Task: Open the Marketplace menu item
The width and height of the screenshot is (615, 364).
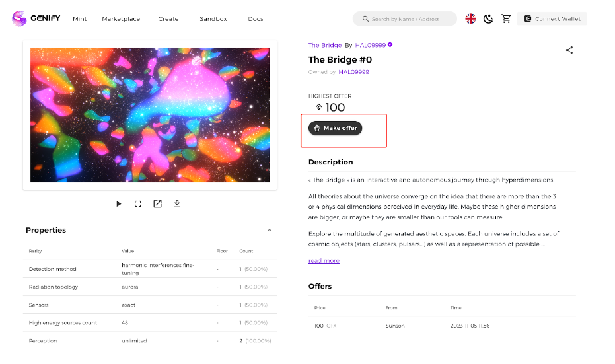Action: pyautogui.click(x=121, y=18)
